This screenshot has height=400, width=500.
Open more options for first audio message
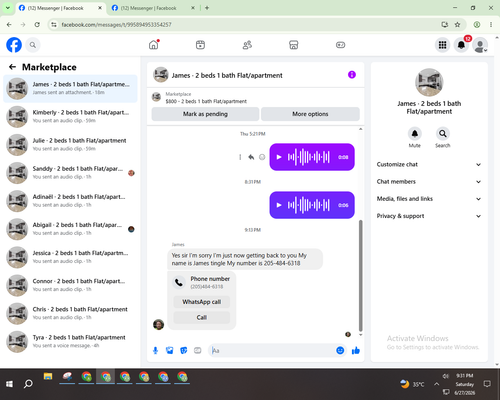[240, 157]
